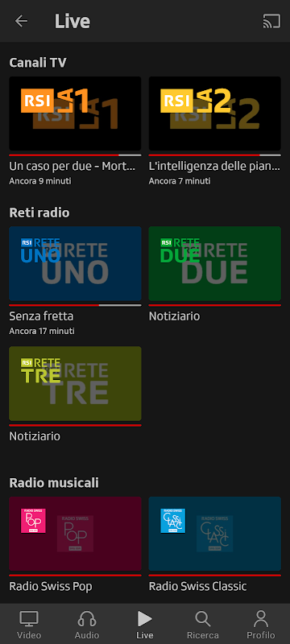Click the Notiziario label under Rete Due

tap(174, 316)
